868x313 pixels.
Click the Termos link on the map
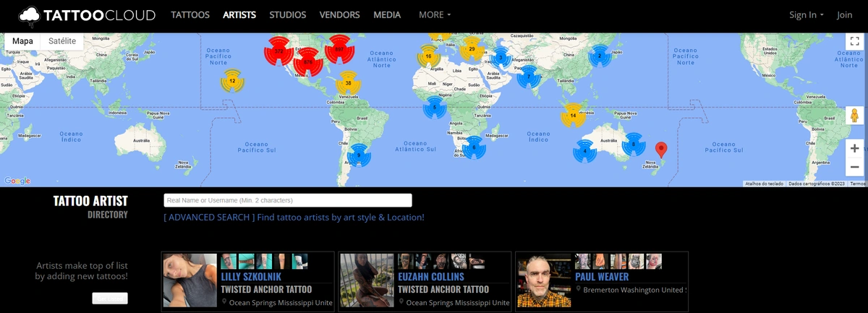(858, 184)
